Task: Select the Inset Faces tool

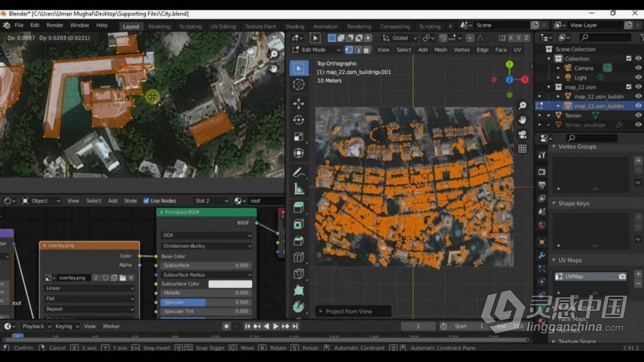Action: pos(299,224)
